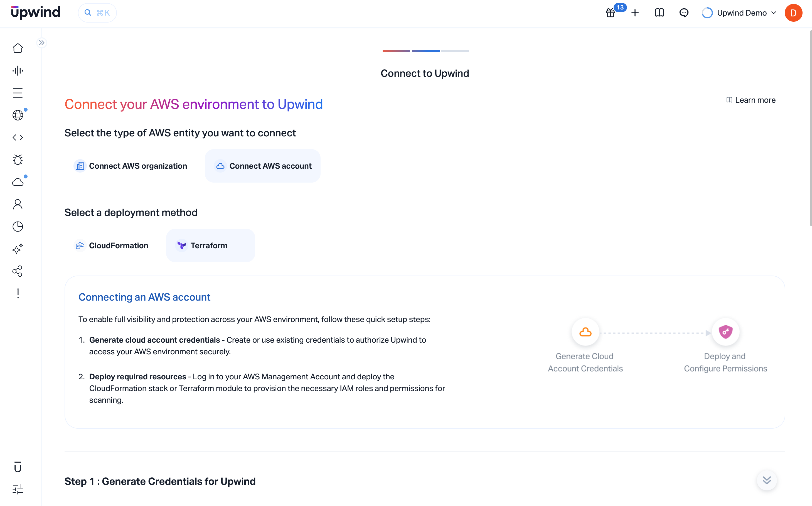
Task: Click the Deploy and Configure Permissions shield icon
Action: [725, 332]
